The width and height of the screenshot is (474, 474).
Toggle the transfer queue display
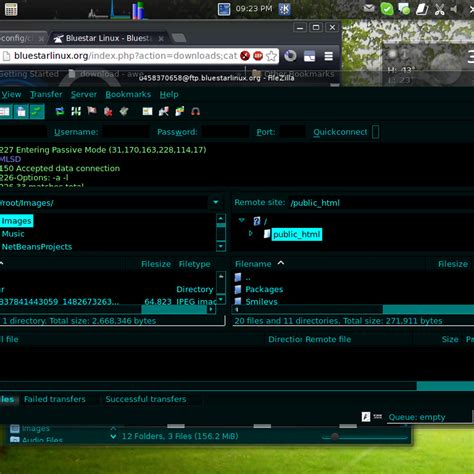[x=37, y=112]
